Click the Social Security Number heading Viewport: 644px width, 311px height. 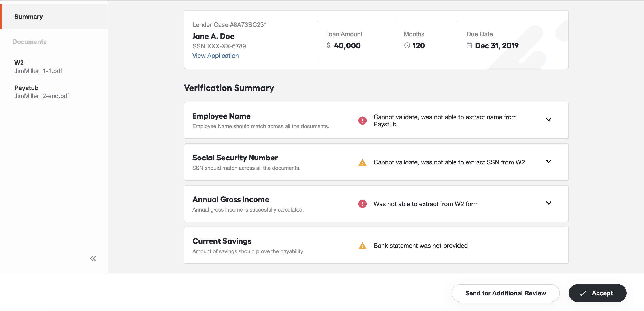[x=235, y=158]
